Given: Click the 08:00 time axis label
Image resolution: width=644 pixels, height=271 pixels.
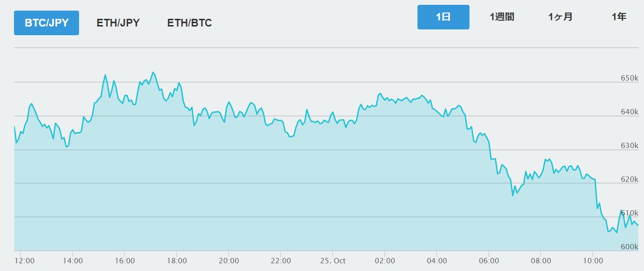Looking at the screenshot, I should pyautogui.click(x=541, y=261).
